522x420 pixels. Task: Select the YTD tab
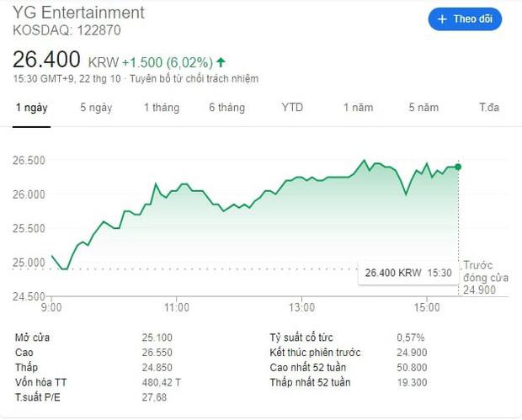(x=292, y=108)
